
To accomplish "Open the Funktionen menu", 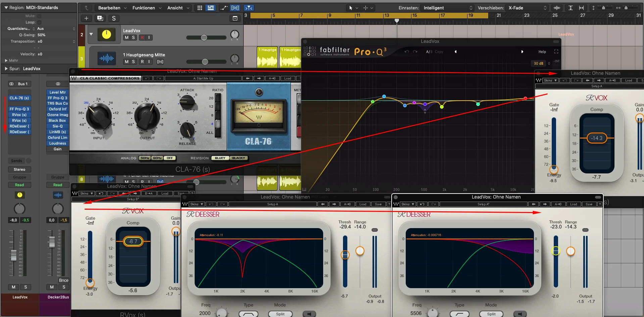I will click(x=147, y=8).
